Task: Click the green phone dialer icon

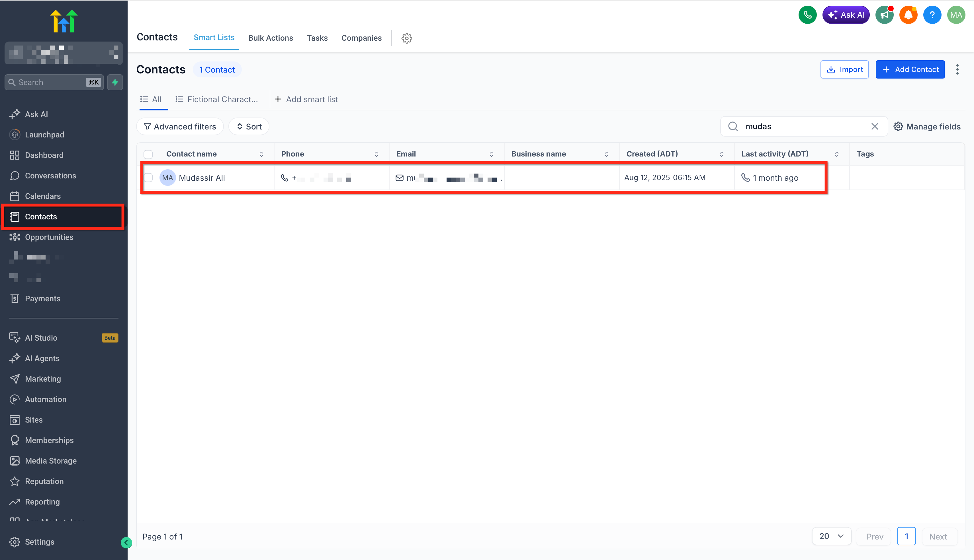Action: (807, 15)
